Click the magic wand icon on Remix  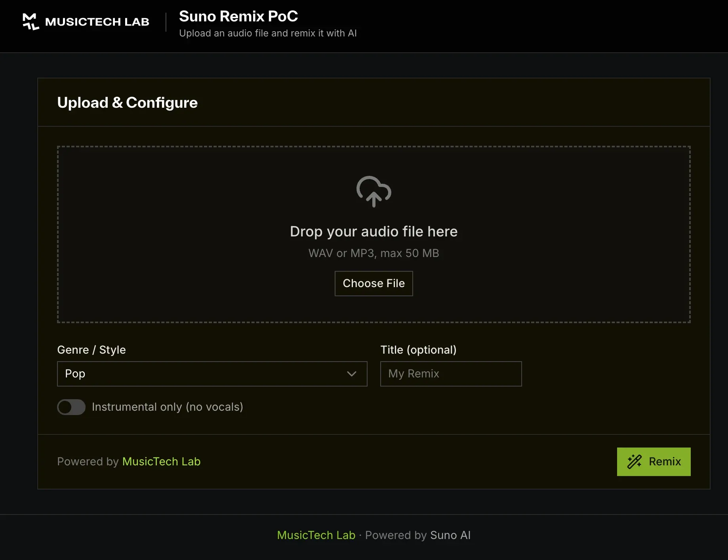coord(635,462)
